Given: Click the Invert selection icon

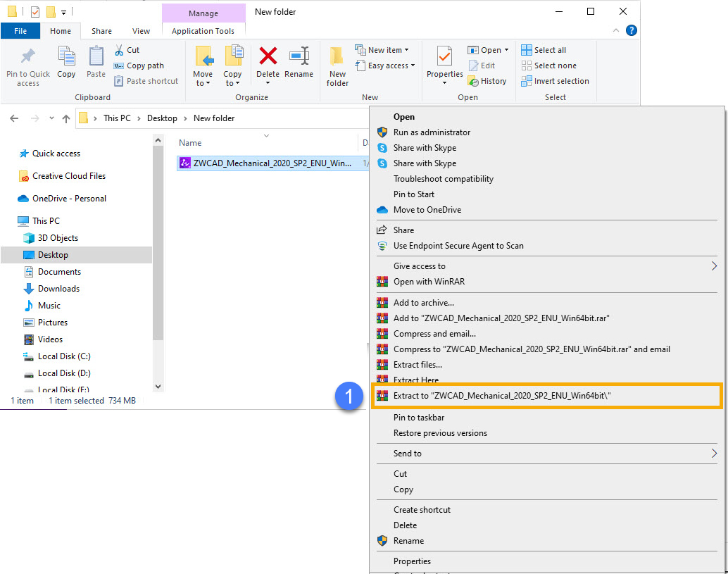Looking at the screenshot, I should [x=527, y=81].
